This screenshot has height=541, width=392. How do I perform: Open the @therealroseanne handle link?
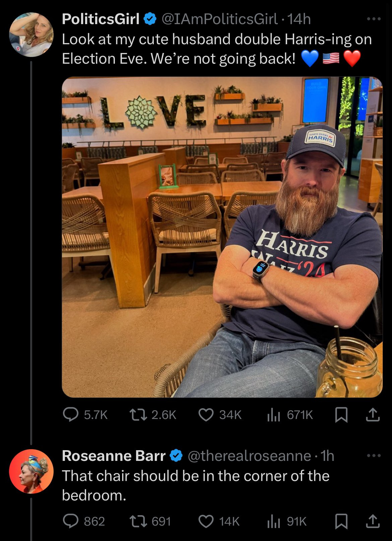(249, 456)
